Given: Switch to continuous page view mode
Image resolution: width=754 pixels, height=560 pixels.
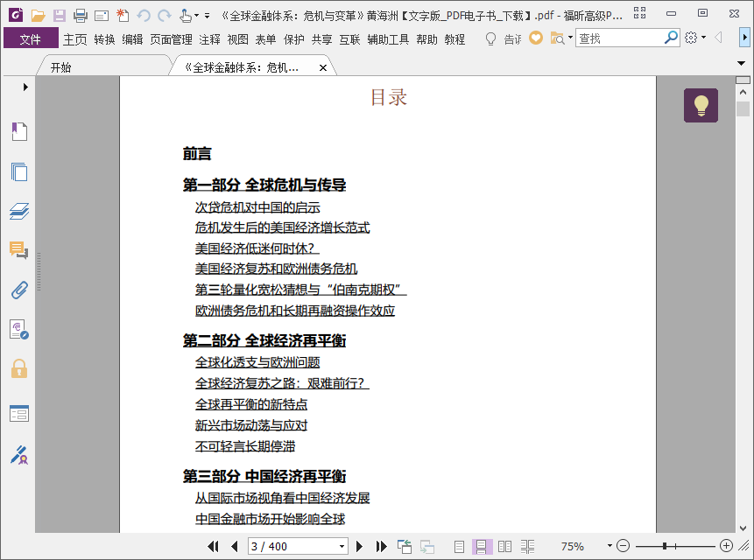Looking at the screenshot, I should pyautogui.click(x=482, y=547).
